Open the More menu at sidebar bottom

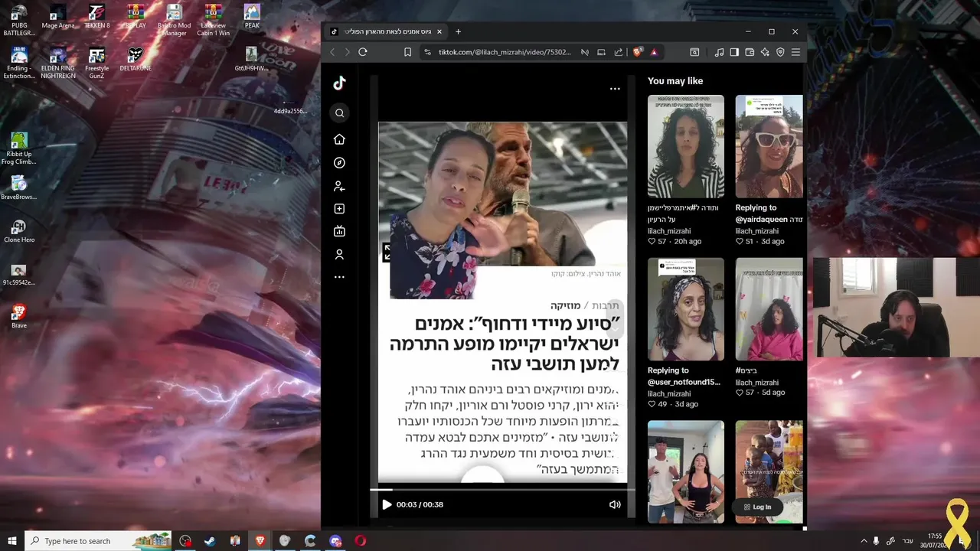[339, 277]
